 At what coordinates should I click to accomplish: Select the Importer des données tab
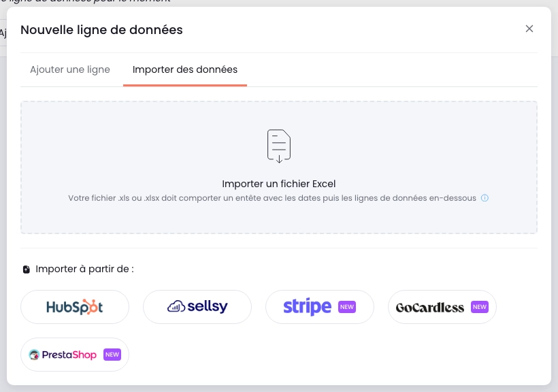coord(185,69)
